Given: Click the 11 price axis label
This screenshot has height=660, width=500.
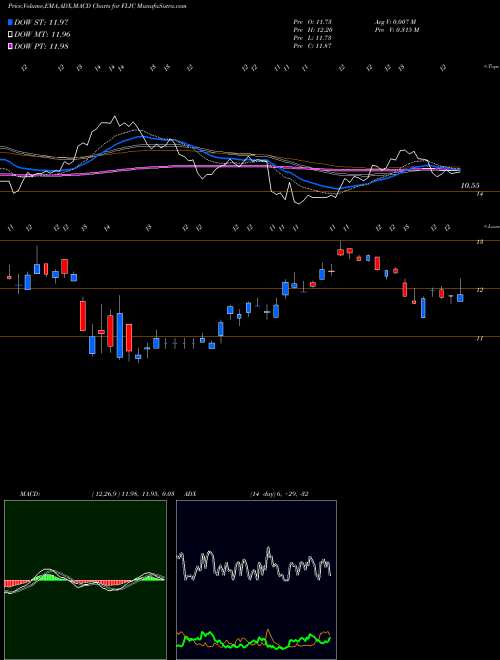Looking at the screenshot, I should tap(479, 338).
